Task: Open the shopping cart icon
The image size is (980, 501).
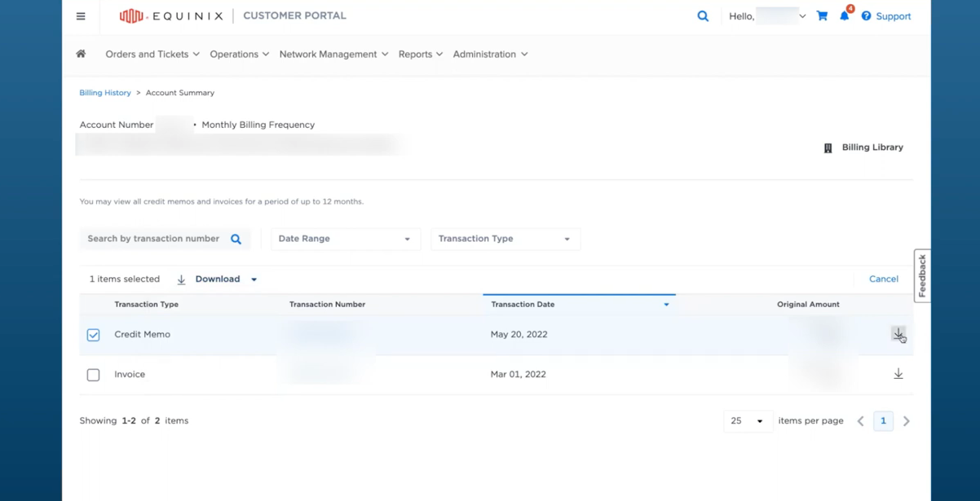Action: (x=822, y=16)
